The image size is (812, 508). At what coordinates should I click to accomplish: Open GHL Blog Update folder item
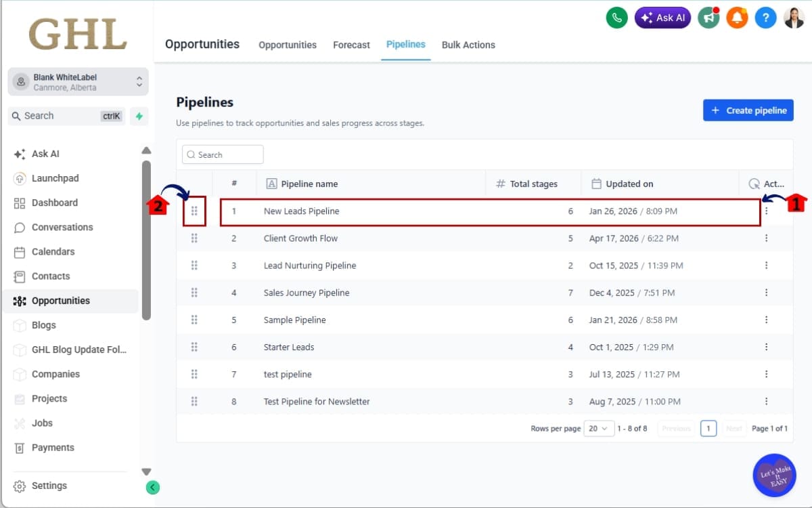(70, 350)
